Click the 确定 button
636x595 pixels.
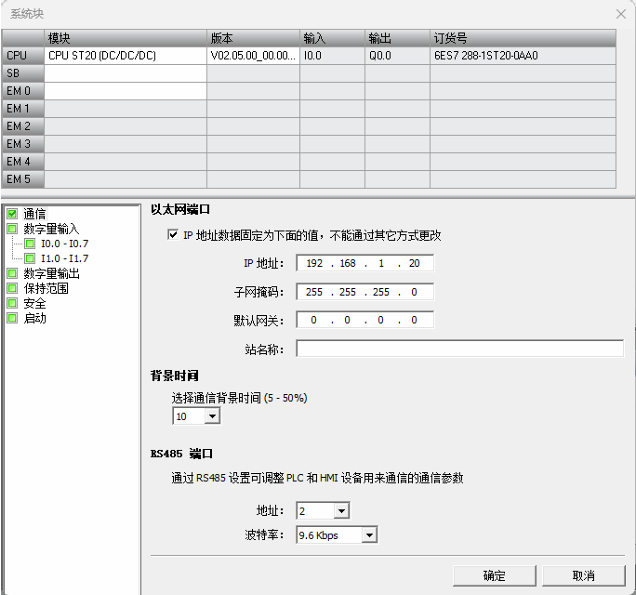click(494, 576)
